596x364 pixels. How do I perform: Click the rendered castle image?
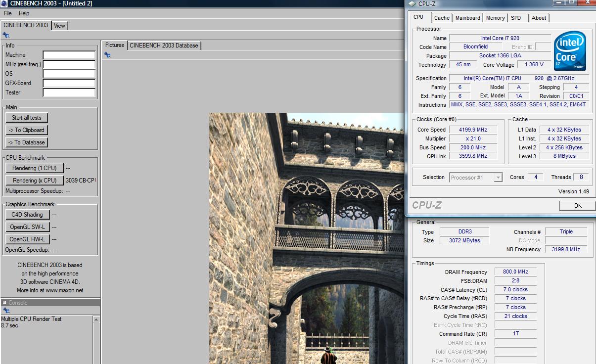306,238
